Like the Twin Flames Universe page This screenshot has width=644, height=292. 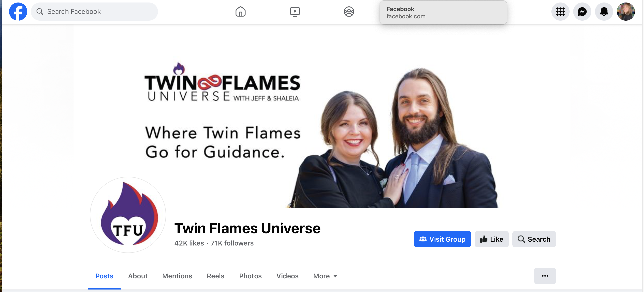tap(492, 239)
